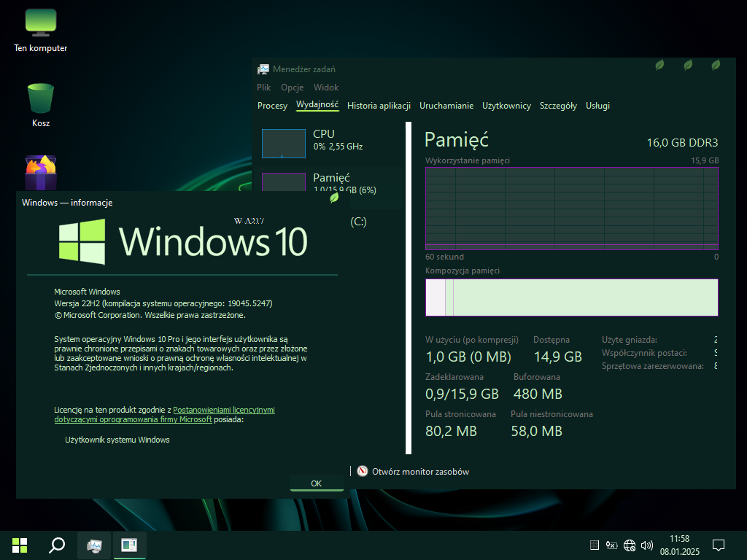The height and width of the screenshot is (560, 747).
Task: Click the volume speaker tray icon
Action: click(646, 545)
